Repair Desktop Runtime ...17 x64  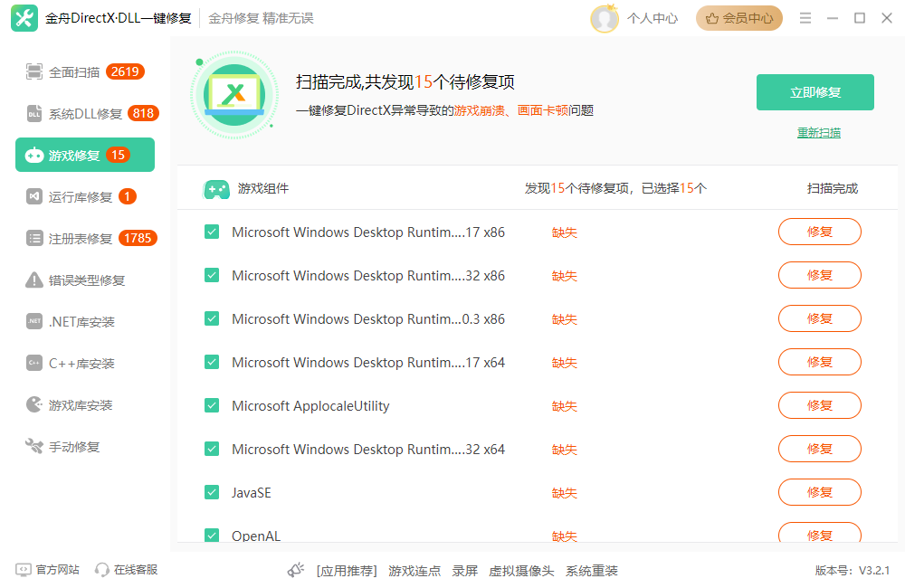[x=820, y=362]
